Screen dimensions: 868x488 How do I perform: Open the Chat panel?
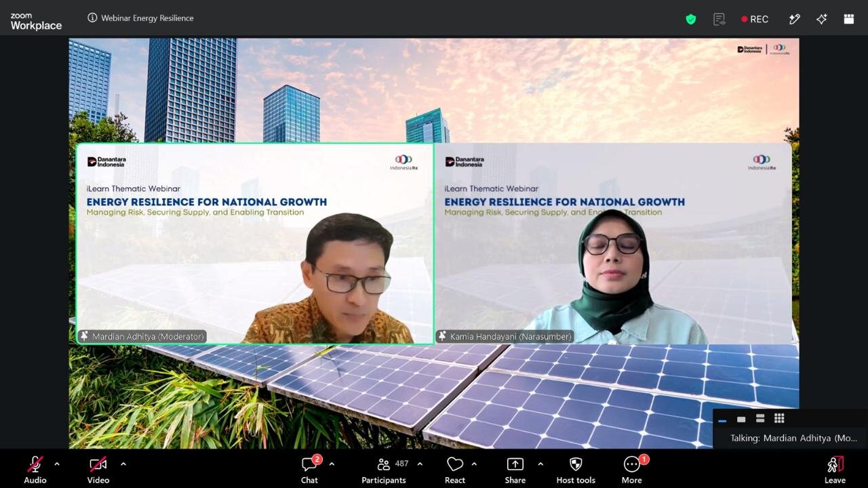[x=310, y=469]
